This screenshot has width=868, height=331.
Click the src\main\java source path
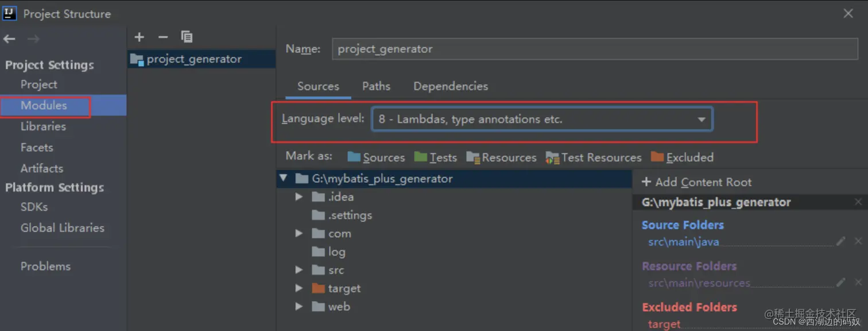click(x=684, y=242)
